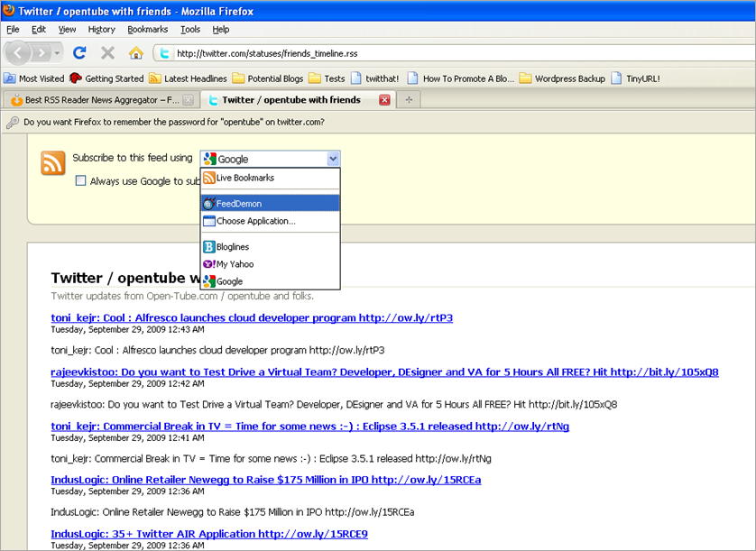Viewport: 756px width, 551px height.
Task: Click the Reload page icon
Action: click(x=79, y=53)
